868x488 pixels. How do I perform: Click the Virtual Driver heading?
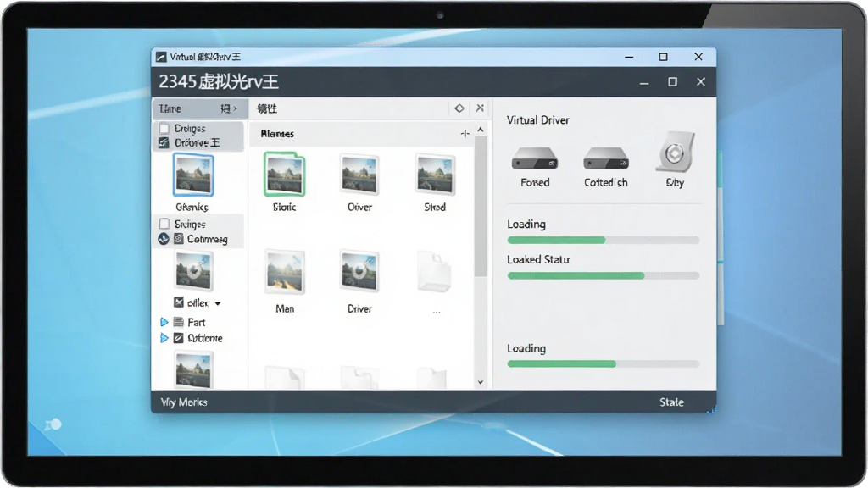[537, 120]
